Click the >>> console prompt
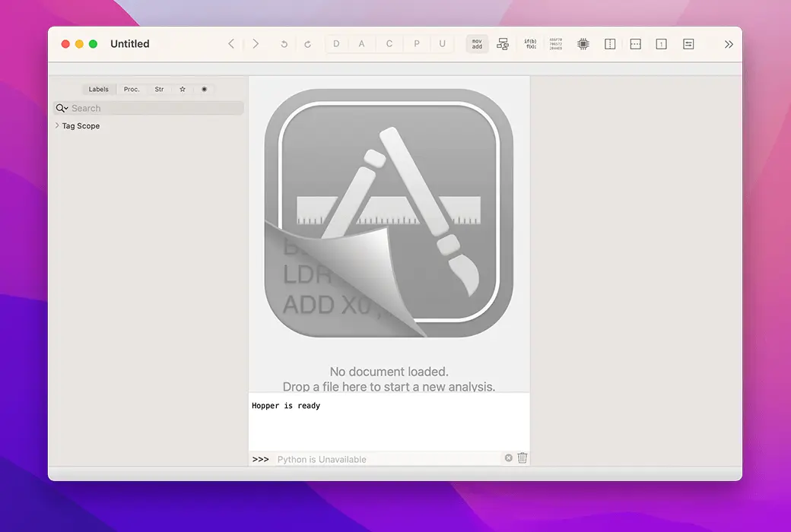Screen dimensions: 791x532 pos(260,459)
